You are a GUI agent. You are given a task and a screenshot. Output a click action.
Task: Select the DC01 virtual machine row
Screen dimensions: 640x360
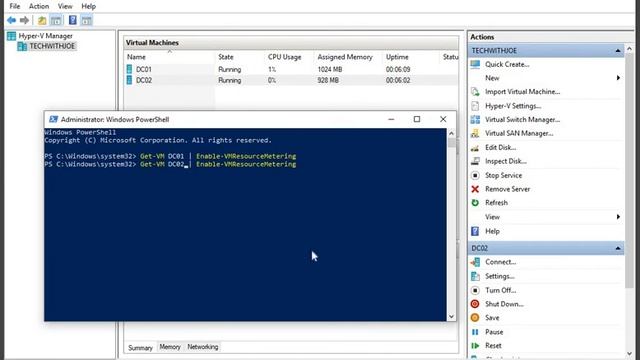(291, 69)
